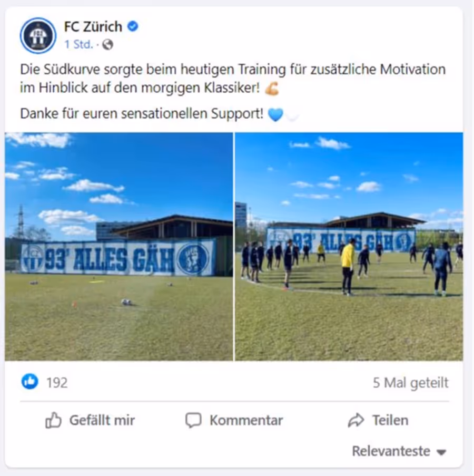This screenshot has height=476, width=474.
Task: Open the FC Zürich page name link
Action: (93, 27)
